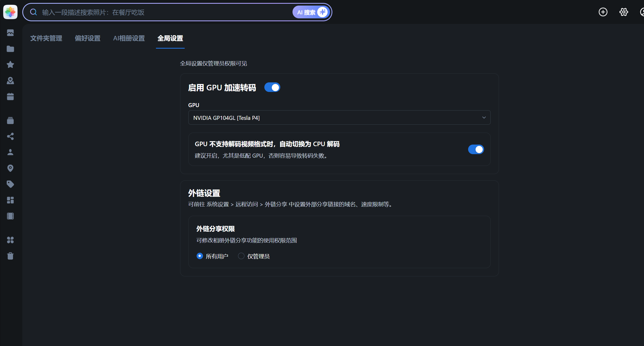This screenshot has width=644, height=346.
Task: Click the add (plus) button in top bar
Action: 603,12
